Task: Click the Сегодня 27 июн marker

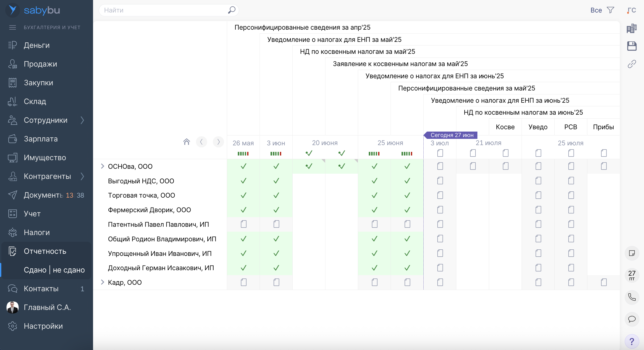Action: coord(452,135)
